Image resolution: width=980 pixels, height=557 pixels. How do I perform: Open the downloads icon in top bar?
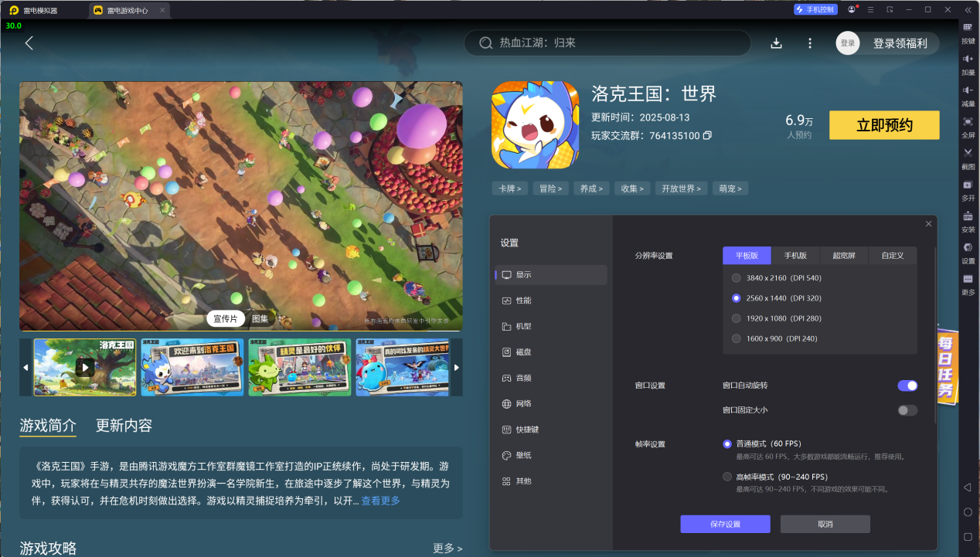tap(776, 43)
